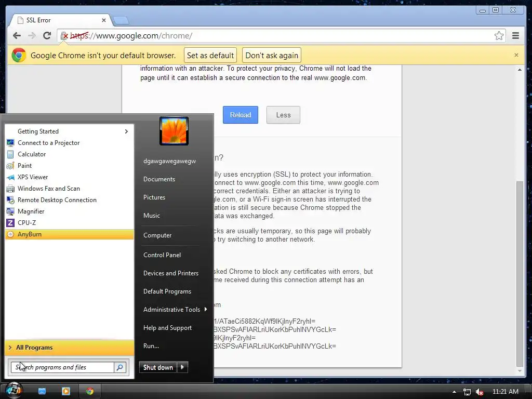Open the Shut down options arrow
The width and height of the screenshot is (532, 399).
182,367
